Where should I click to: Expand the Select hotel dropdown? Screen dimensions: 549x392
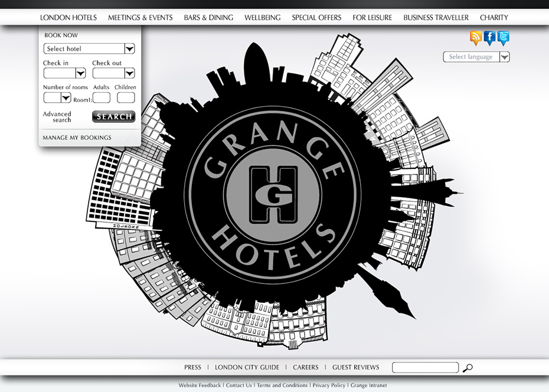click(89, 48)
